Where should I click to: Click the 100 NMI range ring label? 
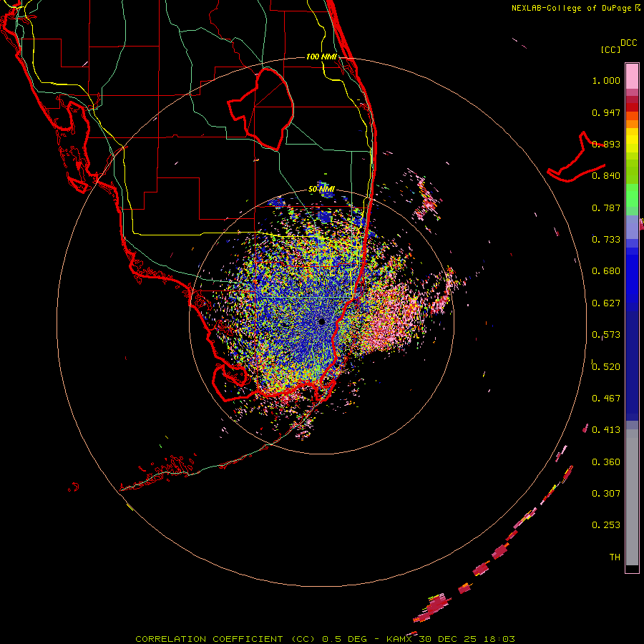tap(321, 57)
